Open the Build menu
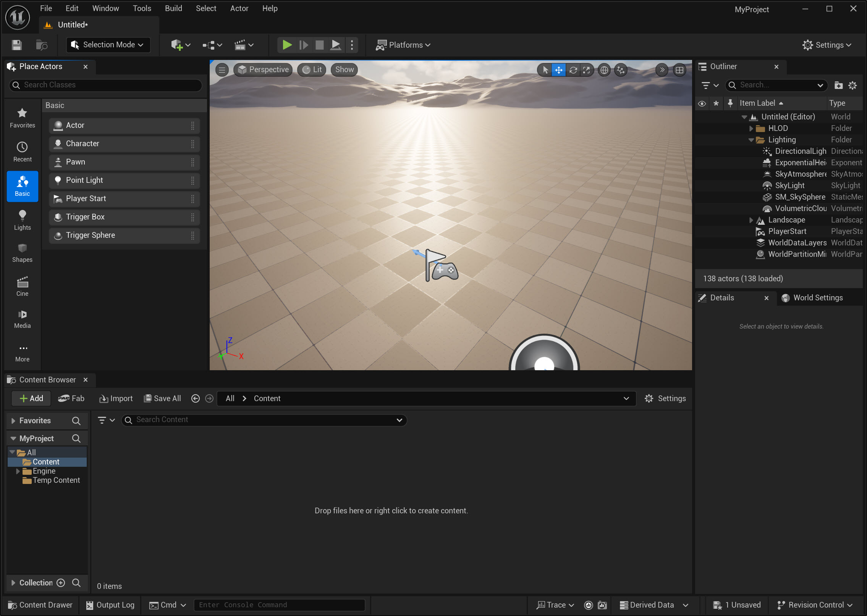The width and height of the screenshot is (867, 616). click(173, 8)
